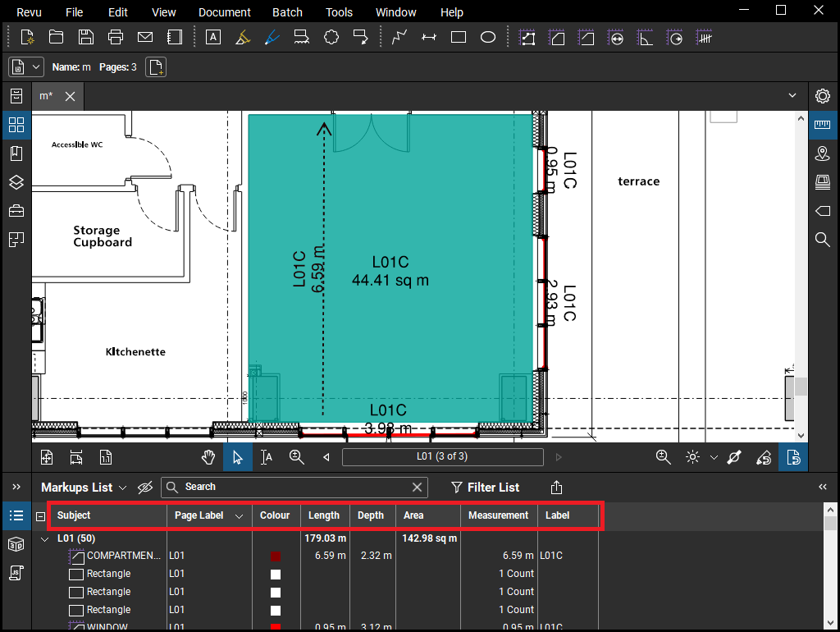Click third Rectangle row white colour swatch

pyautogui.click(x=276, y=611)
